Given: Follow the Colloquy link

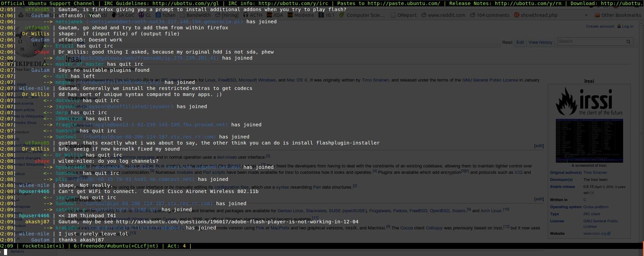Looking at the screenshot, I should tap(434, 228).
